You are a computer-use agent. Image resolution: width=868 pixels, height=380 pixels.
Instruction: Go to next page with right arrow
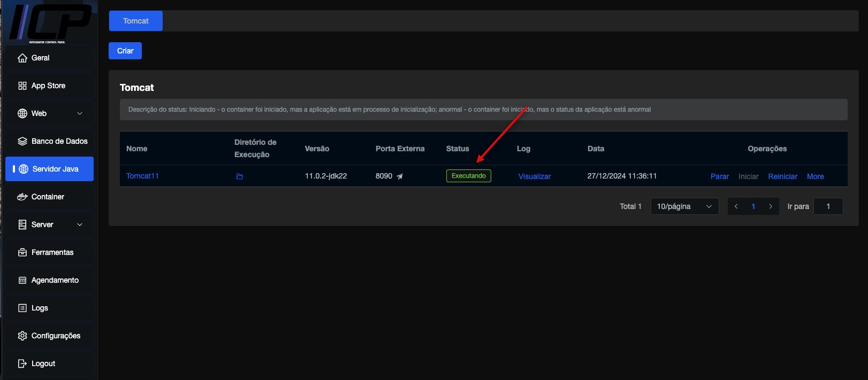click(x=770, y=206)
